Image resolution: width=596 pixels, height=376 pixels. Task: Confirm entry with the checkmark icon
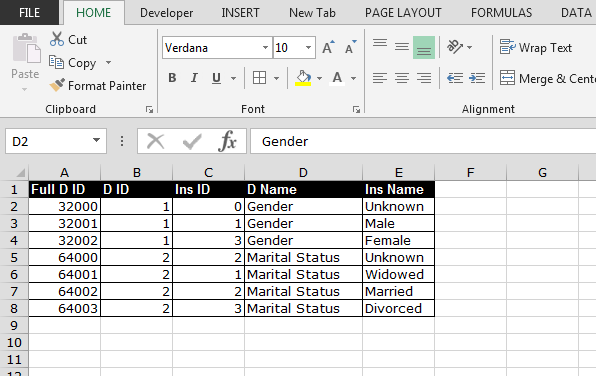[192, 141]
